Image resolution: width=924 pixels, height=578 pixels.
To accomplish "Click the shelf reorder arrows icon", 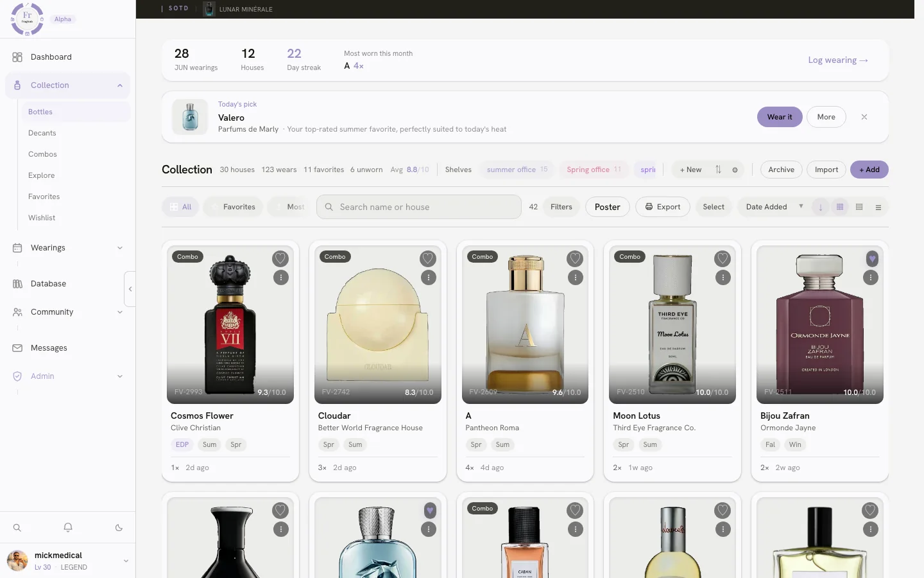I will 718,170.
